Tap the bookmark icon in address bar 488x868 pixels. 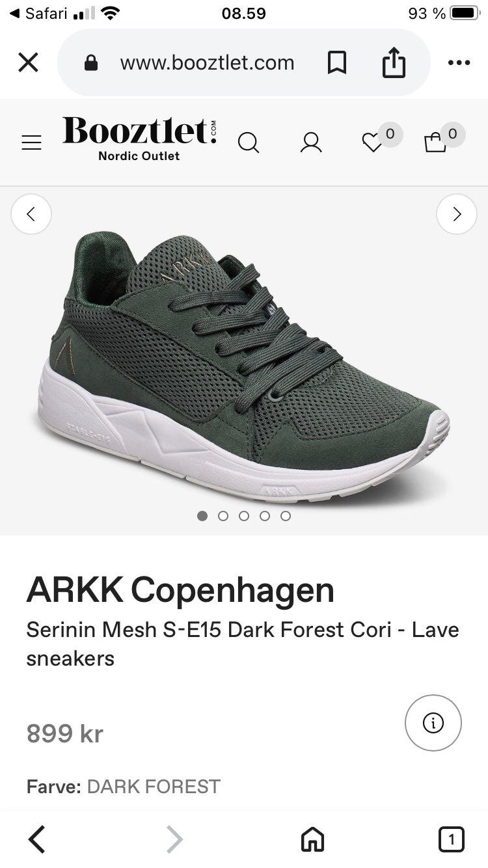point(336,62)
